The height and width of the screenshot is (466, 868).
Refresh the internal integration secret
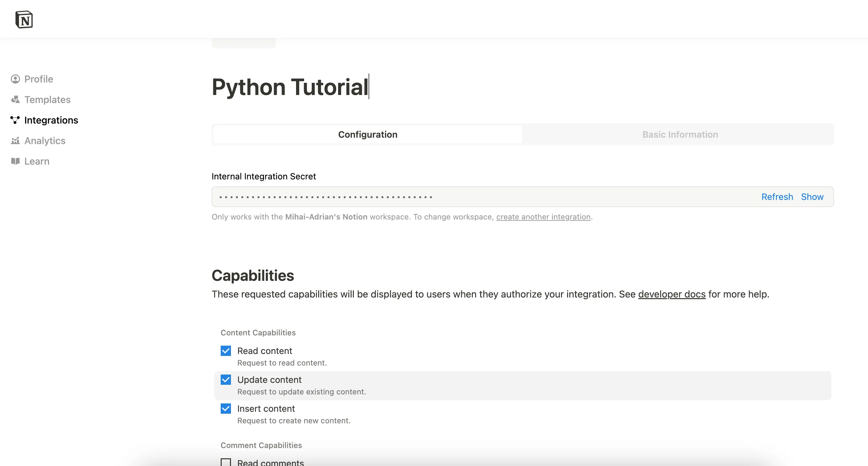click(x=777, y=197)
